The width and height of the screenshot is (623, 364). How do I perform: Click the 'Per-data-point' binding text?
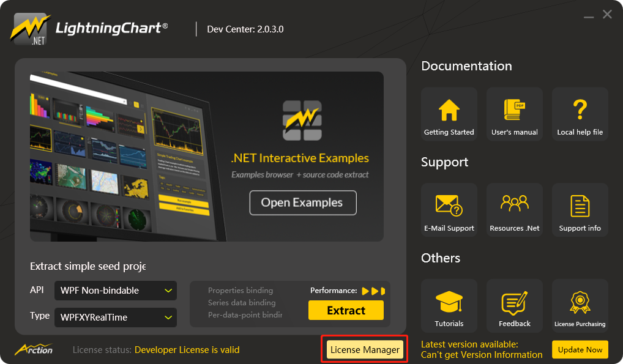click(x=245, y=314)
